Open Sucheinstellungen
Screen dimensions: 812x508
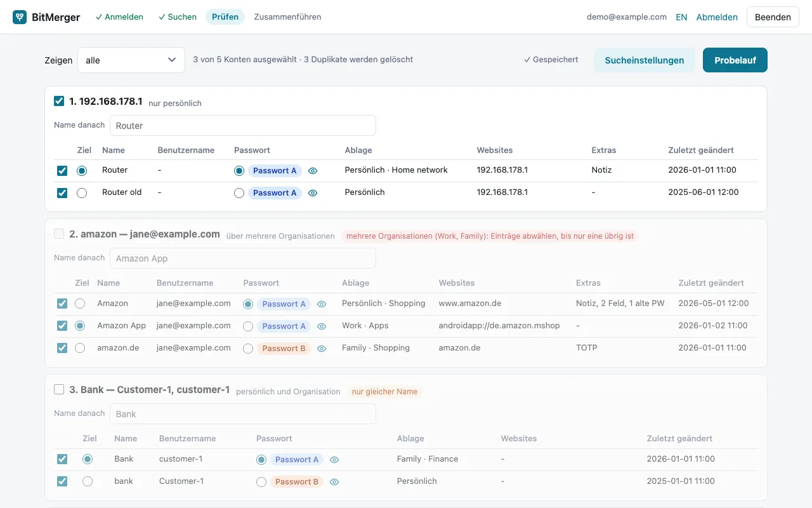[x=645, y=60]
